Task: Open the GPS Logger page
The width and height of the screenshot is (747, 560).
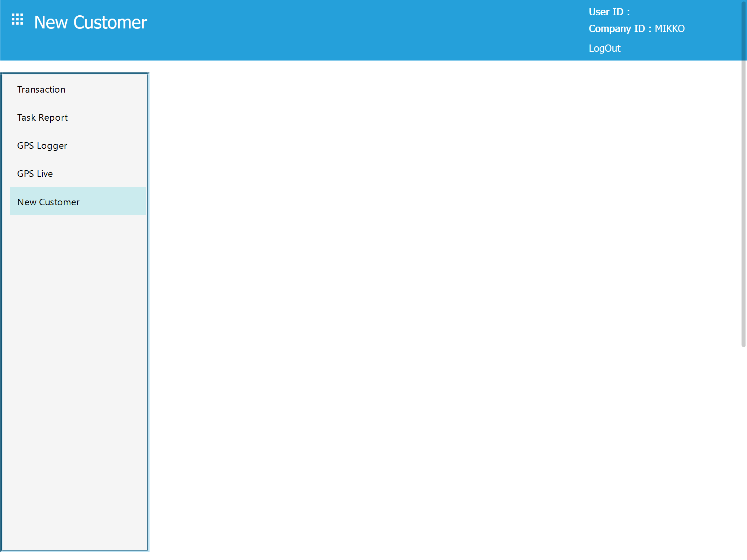Action: point(42,146)
